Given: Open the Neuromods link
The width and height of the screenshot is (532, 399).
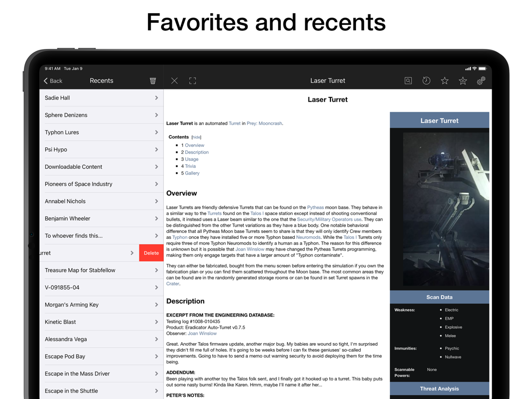Looking at the screenshot, I should click(x=308, y=237).
